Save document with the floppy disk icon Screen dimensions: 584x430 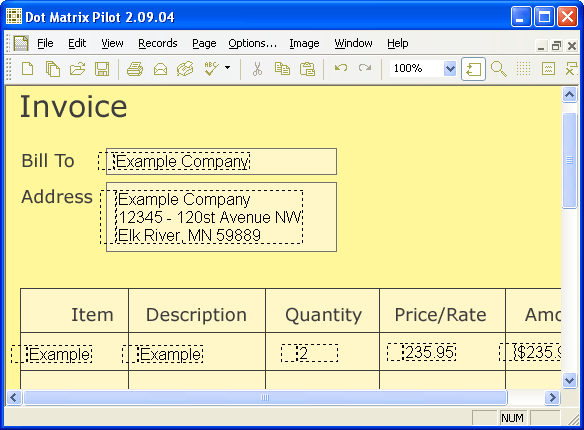(x=102, y=69)
